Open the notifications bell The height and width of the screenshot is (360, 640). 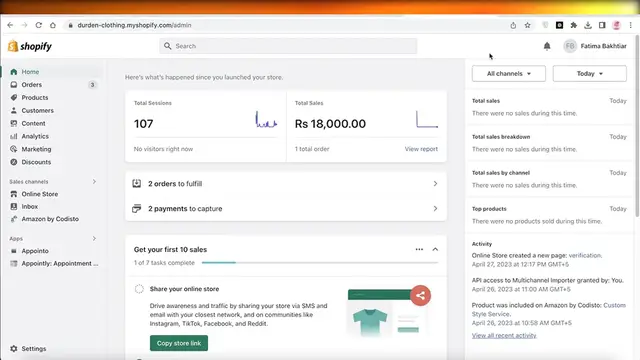[x=547, y=46]
